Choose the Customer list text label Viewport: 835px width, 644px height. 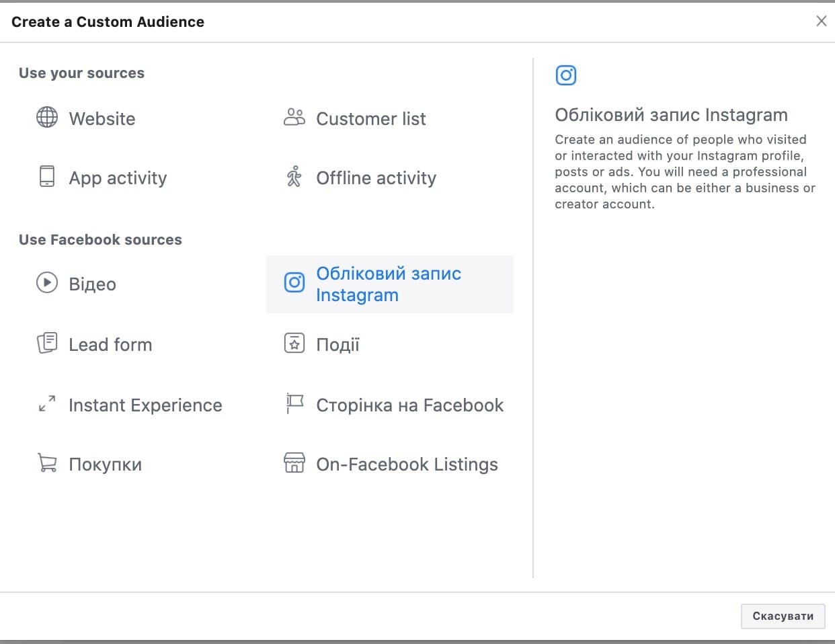(x=370, y=119)
